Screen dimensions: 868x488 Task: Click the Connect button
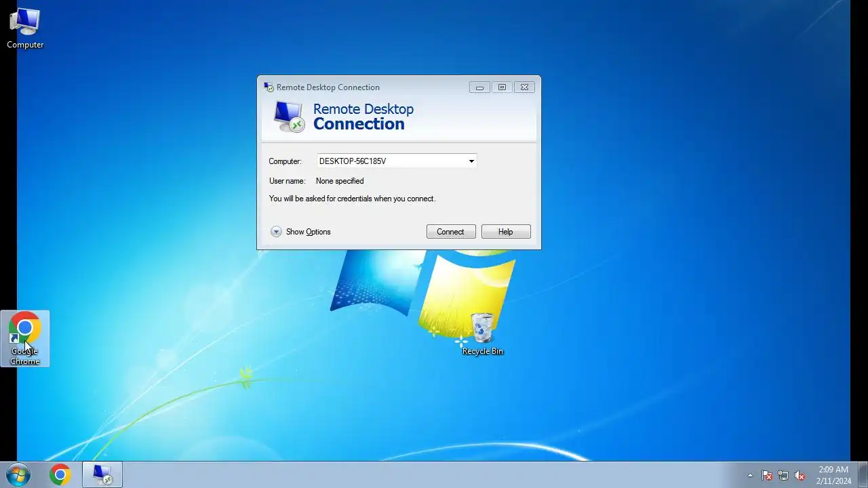[451, 232]
